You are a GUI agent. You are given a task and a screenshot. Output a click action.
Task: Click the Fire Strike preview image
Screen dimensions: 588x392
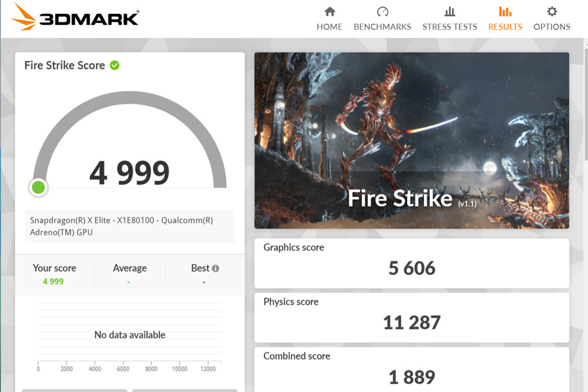412,140
